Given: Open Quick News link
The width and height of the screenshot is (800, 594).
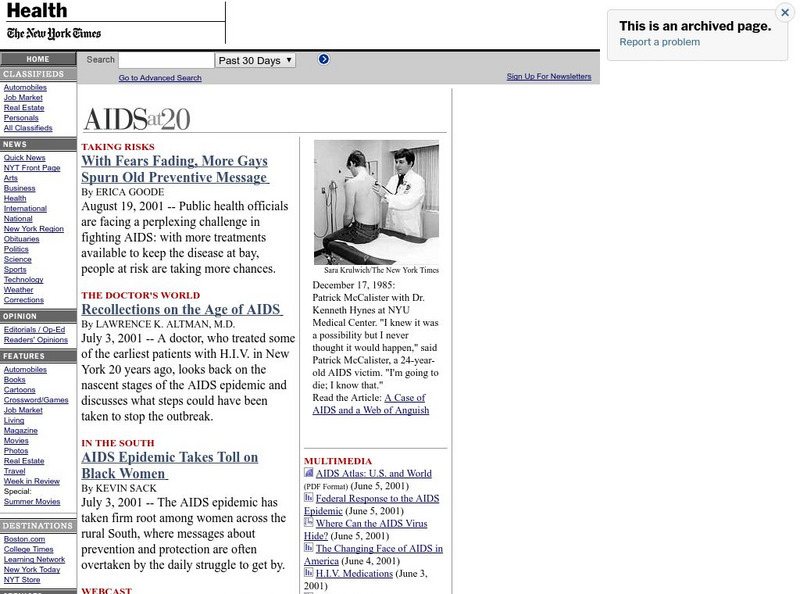Looking at the screenshot, I should click(24, 158).
